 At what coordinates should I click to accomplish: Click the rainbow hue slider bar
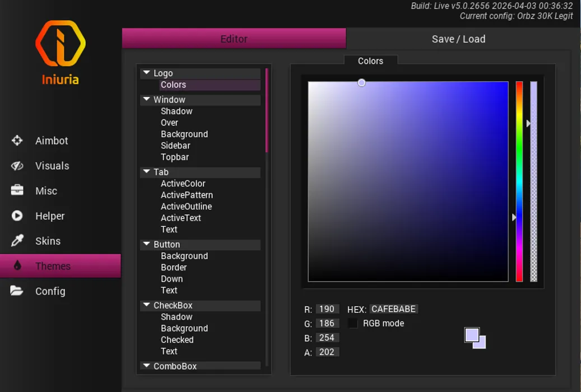pyautogui.click(x=519, y=181)
